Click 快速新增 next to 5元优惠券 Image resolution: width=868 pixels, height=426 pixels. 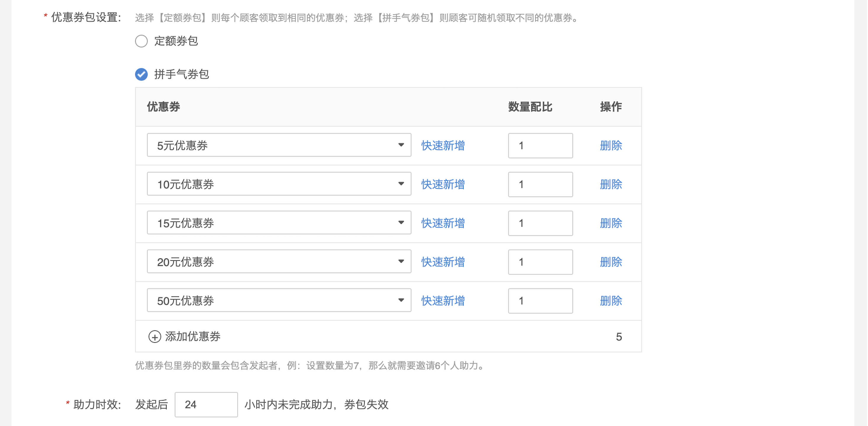(x=443, y=146)
